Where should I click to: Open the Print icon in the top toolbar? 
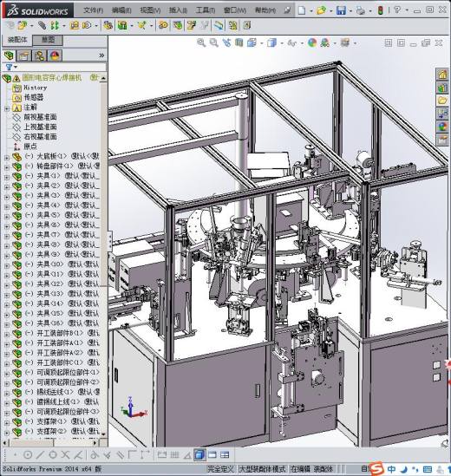click(361, 10)
